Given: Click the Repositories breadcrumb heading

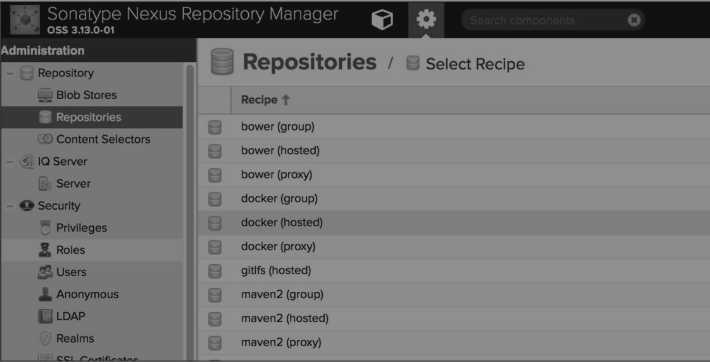Looking at the screenshot, I should pyautogui.click(x=309, y=62).
